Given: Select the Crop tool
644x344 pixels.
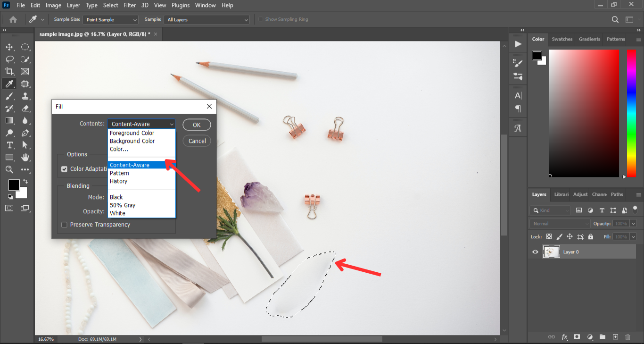Looking at the screenshot, I should point(9,72).
